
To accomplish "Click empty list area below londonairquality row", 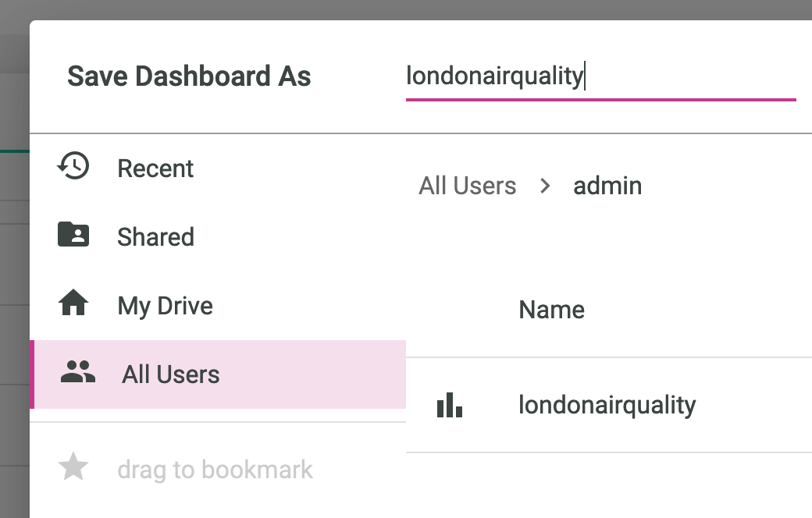I will (609, 488).
